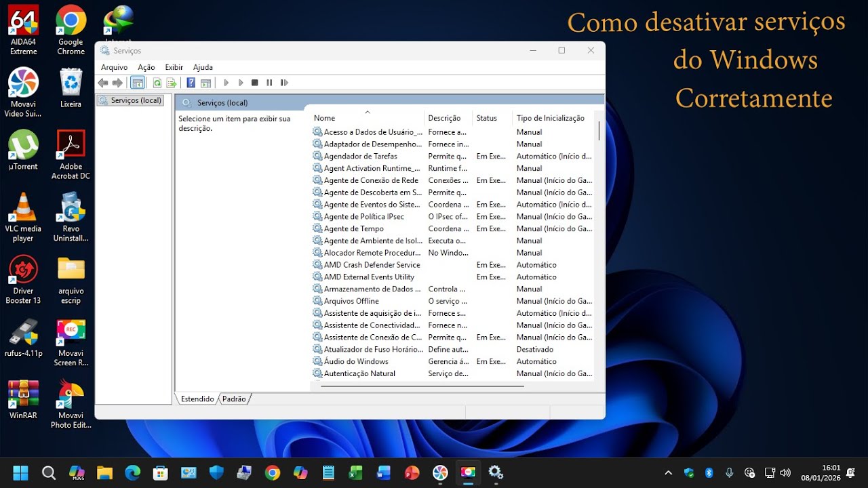Select Serviços (local) in the console tree

[x=130, y=100]
